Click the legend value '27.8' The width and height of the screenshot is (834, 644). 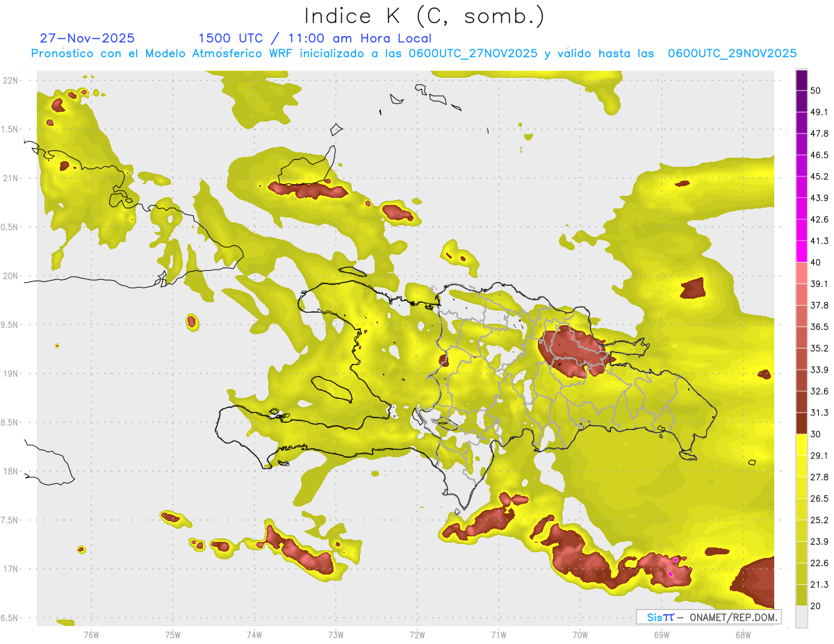[x=819, y=477]
